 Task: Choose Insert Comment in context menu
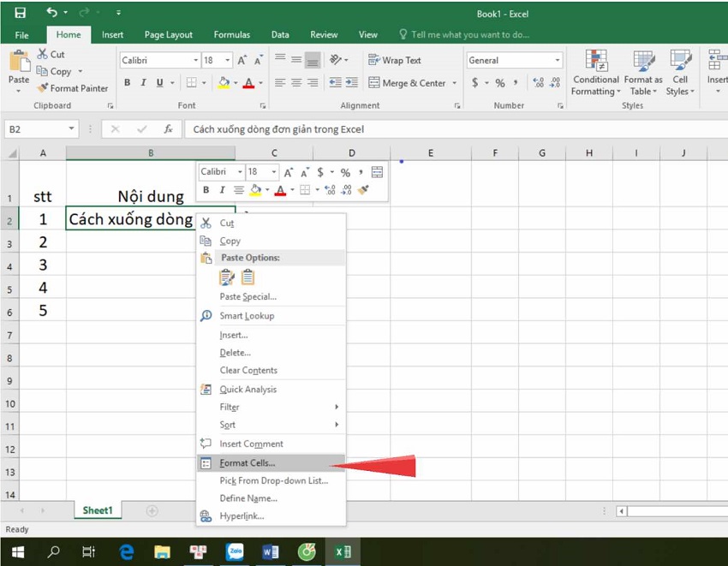click(272, 444)
